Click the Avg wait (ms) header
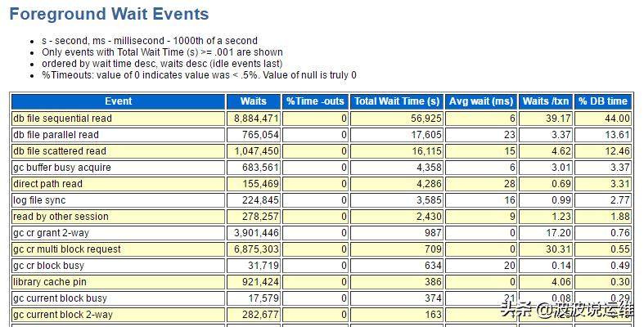 (481, 101)
